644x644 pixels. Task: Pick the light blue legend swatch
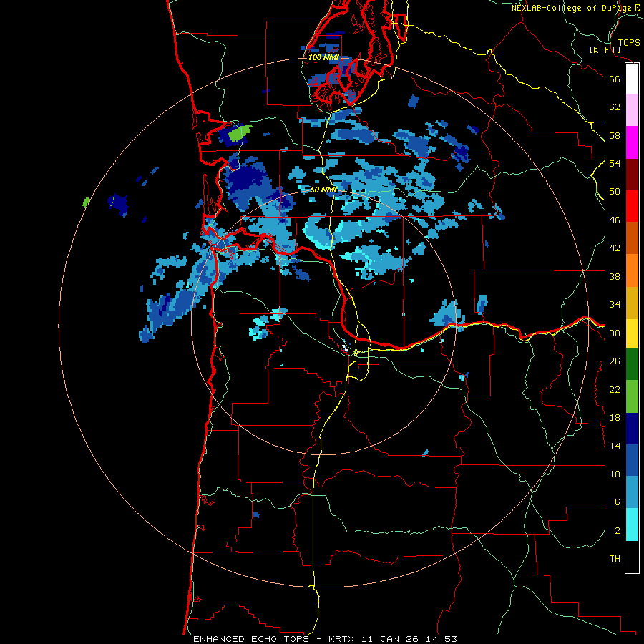[x=632, y=492]
